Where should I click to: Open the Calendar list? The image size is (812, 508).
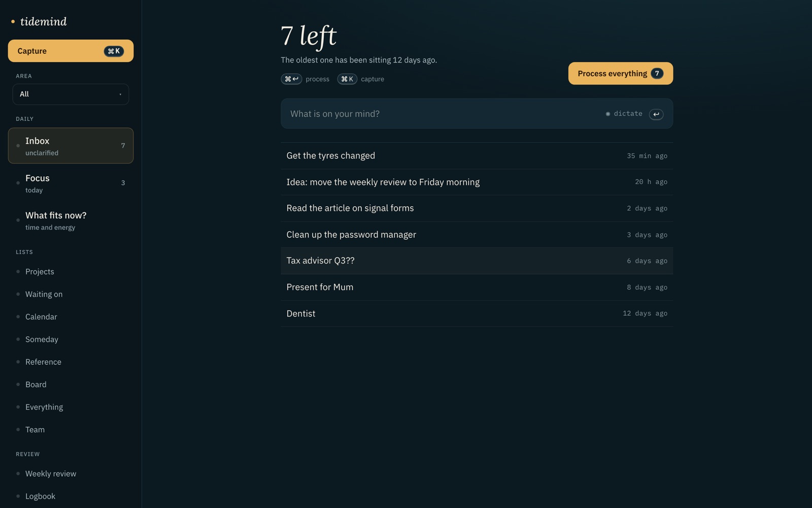pyautogui.click(x=71, y=317)
